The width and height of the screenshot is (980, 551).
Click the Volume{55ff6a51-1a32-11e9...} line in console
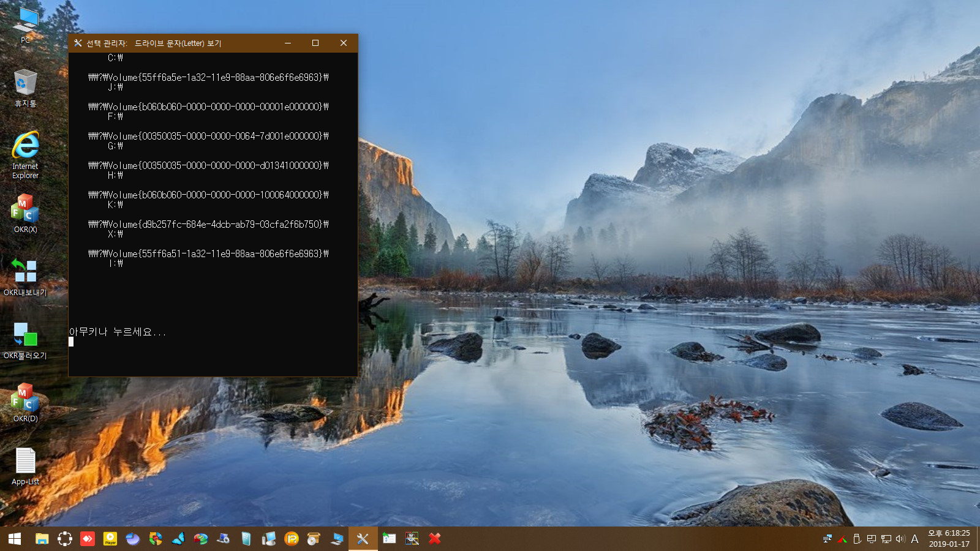point(208,253)
